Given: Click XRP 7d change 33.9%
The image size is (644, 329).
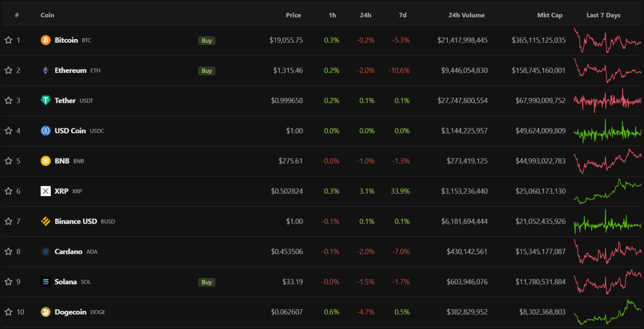Looking at the screenshot, I should [400, 191].
